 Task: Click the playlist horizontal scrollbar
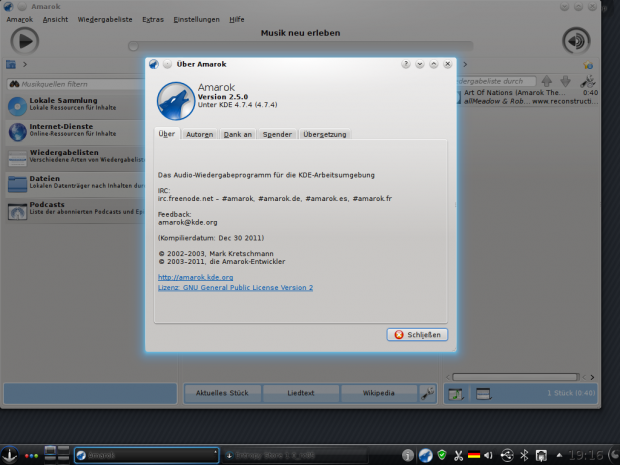pyautogui.click(x=516, y=377)
